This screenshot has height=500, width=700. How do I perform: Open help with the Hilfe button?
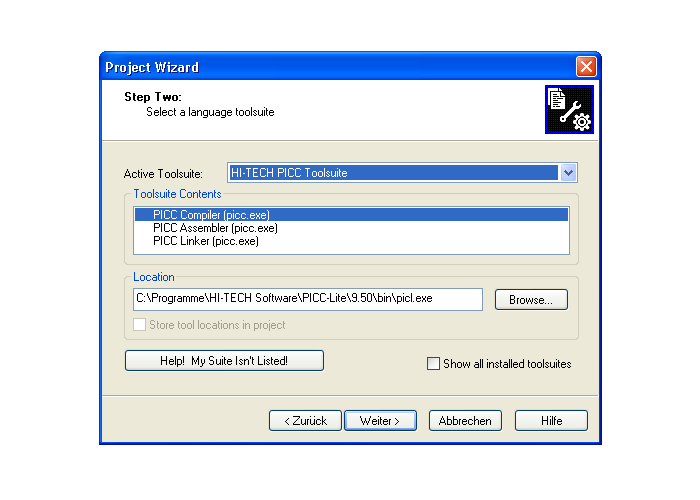coord(551,421)
